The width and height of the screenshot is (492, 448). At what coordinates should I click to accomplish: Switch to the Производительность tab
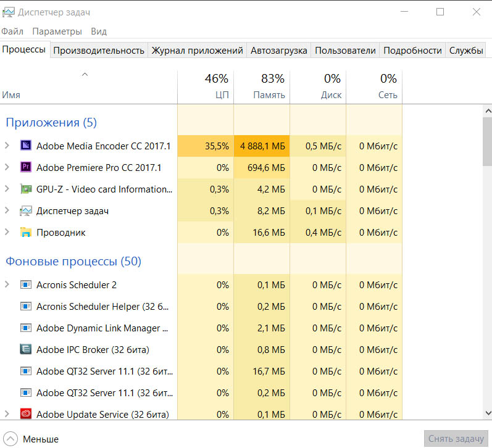click(x=99, y=50)
